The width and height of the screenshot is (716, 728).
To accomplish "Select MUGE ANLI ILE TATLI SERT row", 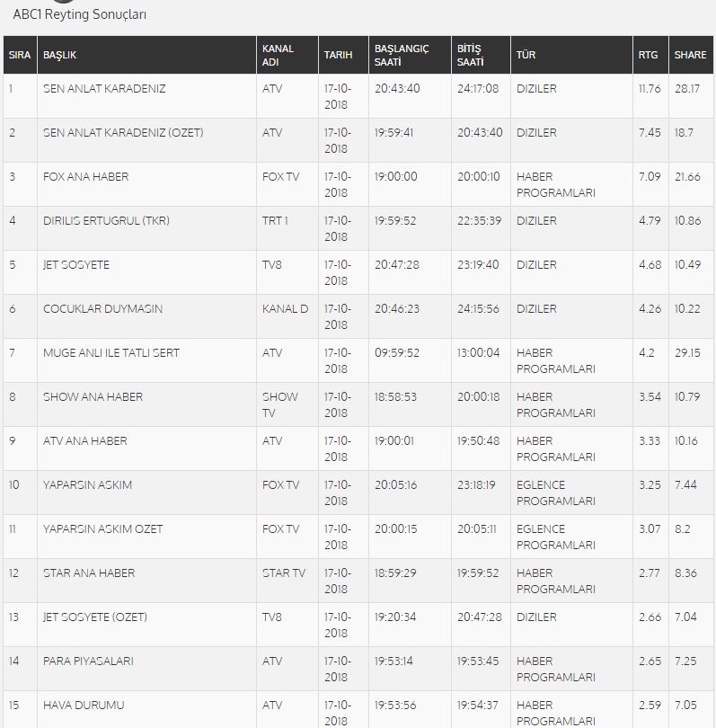I will 358,360.
